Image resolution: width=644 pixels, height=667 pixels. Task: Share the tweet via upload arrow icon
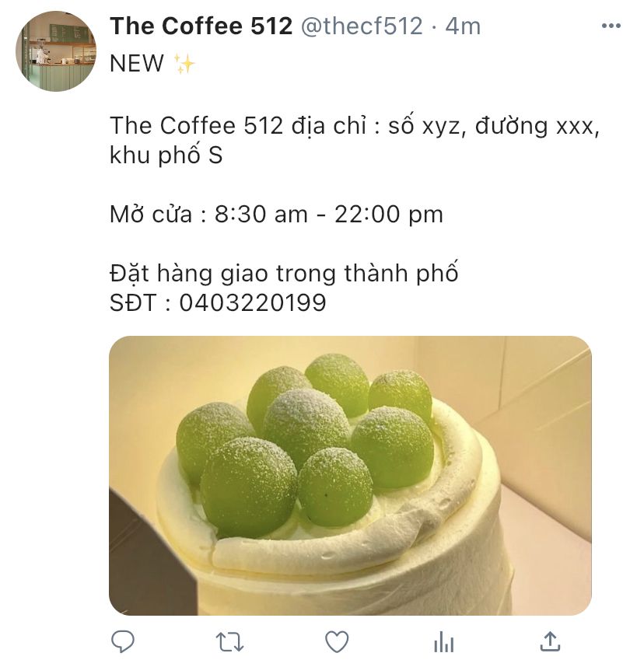550,641
